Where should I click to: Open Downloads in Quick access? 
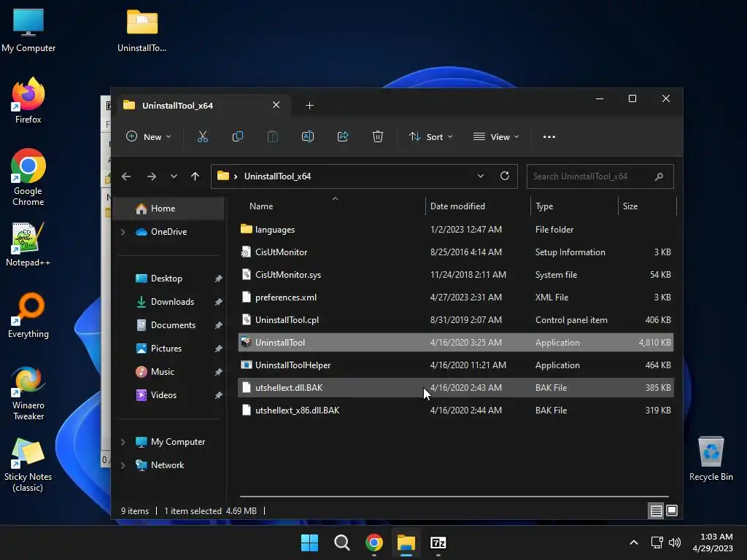172,302
